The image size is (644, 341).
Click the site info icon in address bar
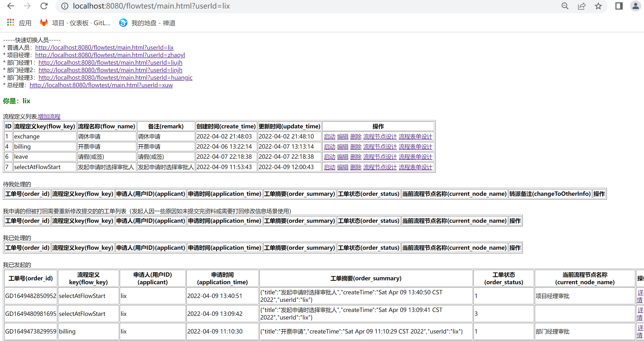click(65, 6)
